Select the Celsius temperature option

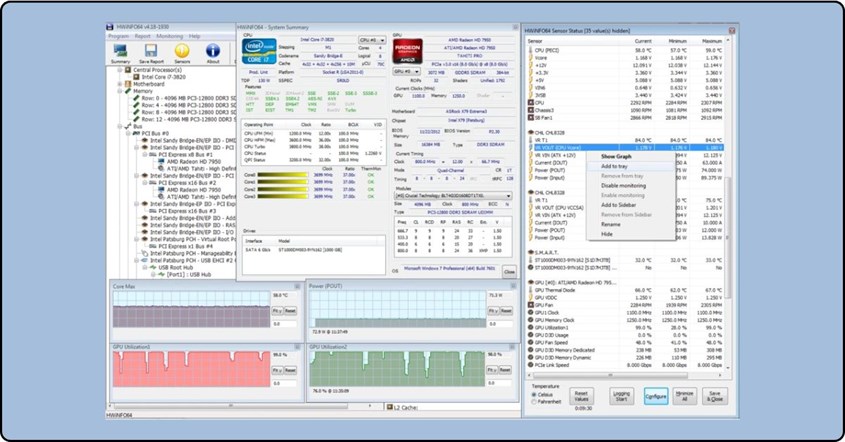[x=534, y=395]
